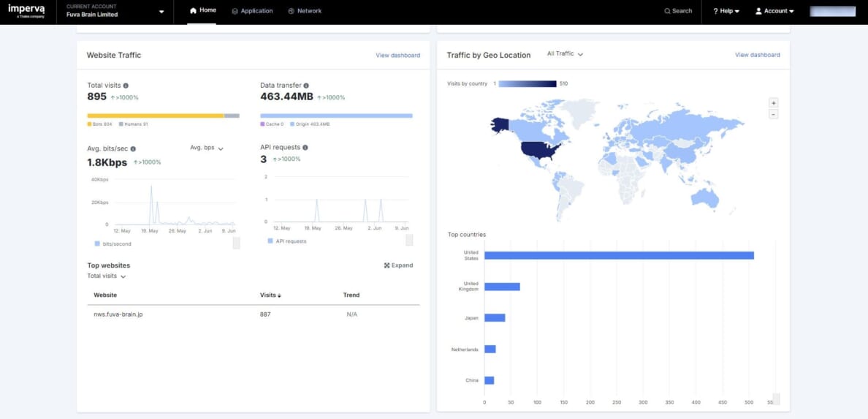Zoom out on the geo map

[x=774, y=114]
